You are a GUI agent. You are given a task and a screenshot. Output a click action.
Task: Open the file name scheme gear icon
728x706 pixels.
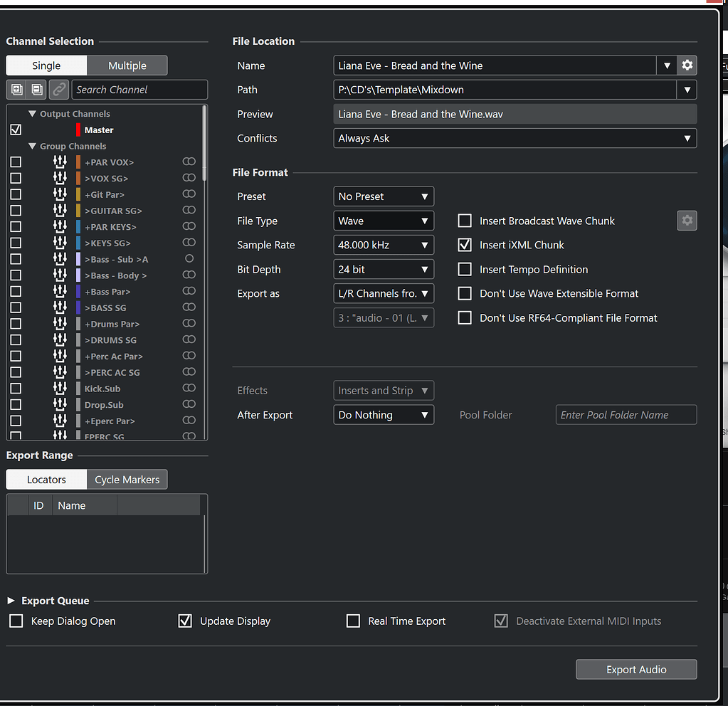pyautogui.click(x=686, y=65)
